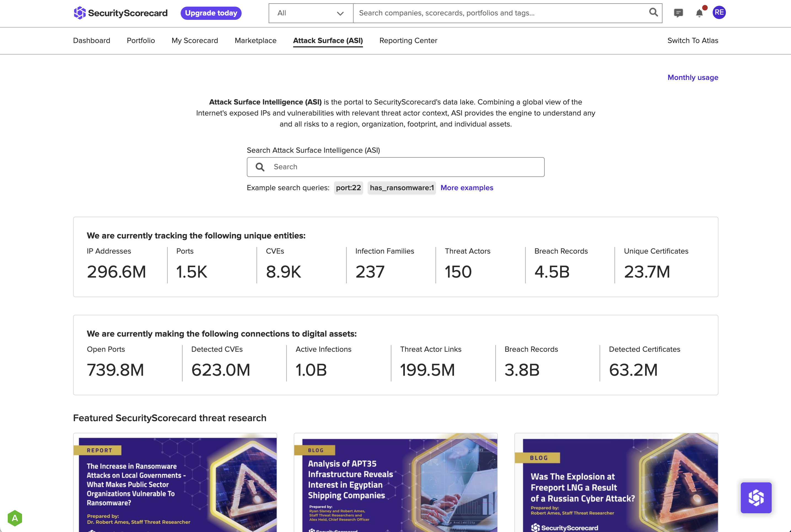Go to the Dashboard tab
Image resolution: width=791 pixels, height=532 pixels.
click(92, 41)
